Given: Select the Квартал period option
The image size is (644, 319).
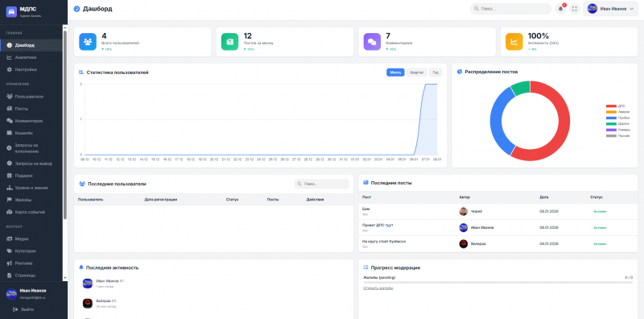Looking at the screenshot, I should coord(416,72).
